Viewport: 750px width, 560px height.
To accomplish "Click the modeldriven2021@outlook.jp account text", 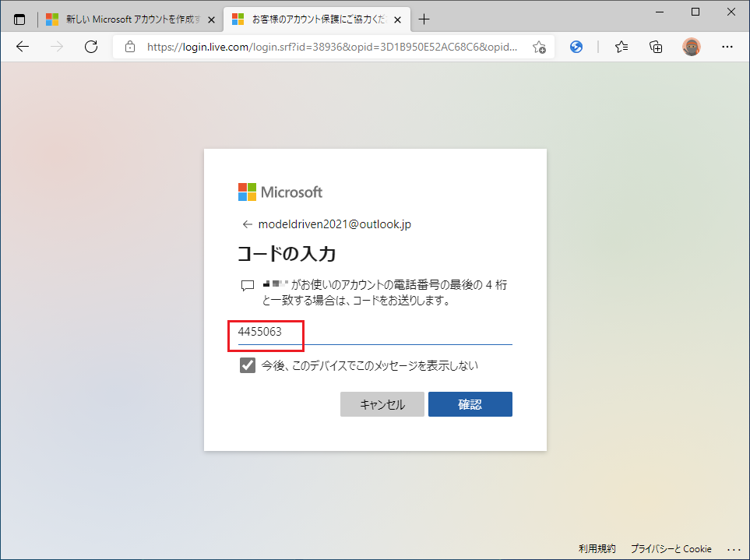I will [x=335, y=224].
